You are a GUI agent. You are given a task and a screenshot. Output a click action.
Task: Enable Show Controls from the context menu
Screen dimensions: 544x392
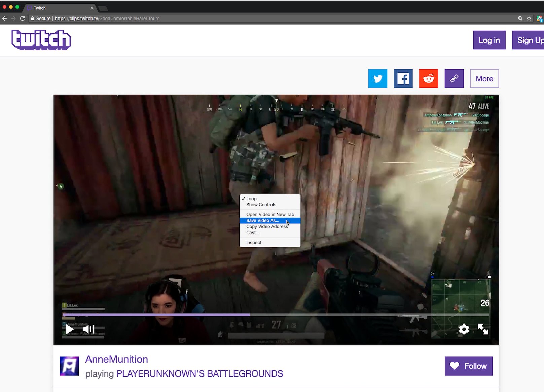coord(261,205)
